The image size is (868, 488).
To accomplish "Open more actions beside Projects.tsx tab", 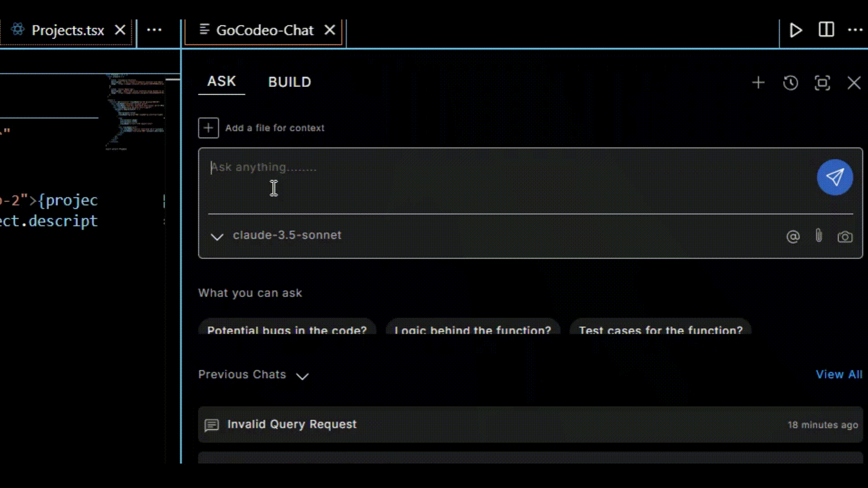I will point(154,30).
